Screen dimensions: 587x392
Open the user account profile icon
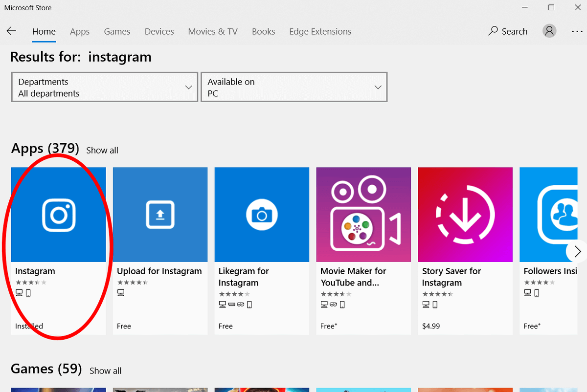549,31
